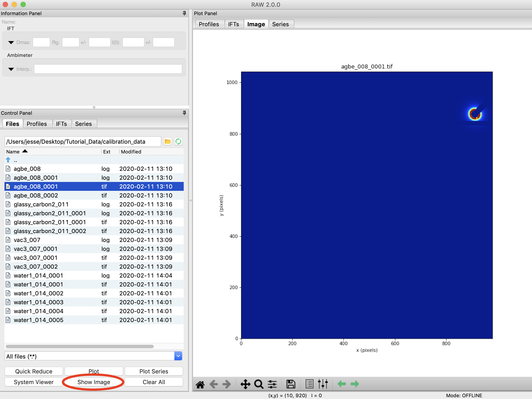Select agbe_008_0002 tif file row
The height and width of the screenshot is (399, 532).
click(x=94, y=195)
